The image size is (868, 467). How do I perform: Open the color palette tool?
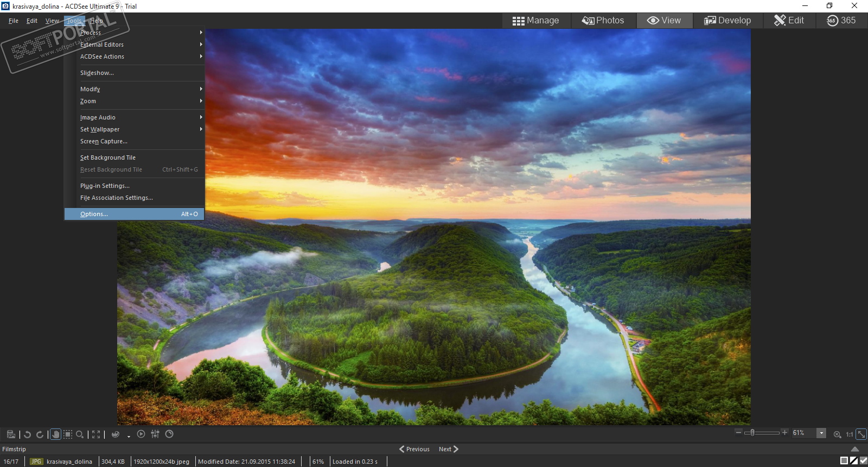click(116, 434)
